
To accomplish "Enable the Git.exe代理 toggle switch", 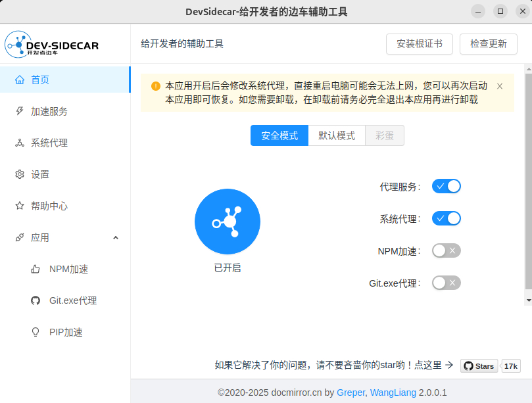I will tap(446, 283).
